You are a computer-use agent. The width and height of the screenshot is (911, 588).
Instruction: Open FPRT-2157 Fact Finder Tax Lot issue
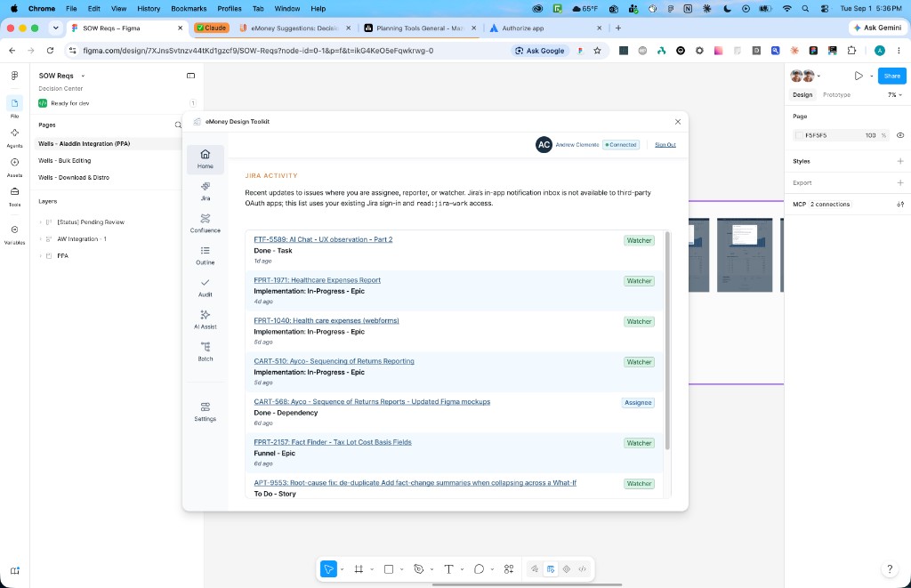point(333,442)
